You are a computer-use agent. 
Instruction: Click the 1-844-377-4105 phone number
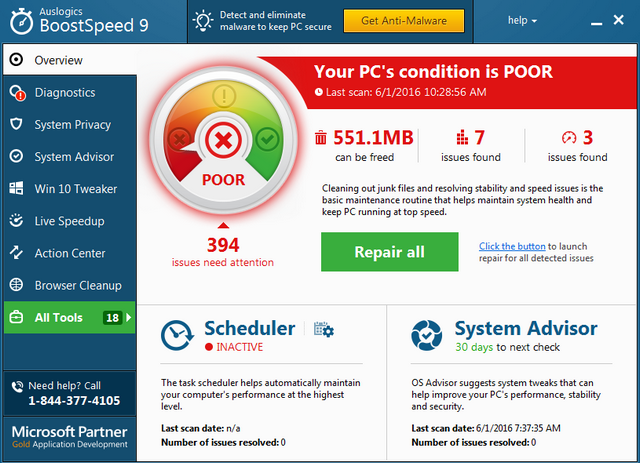[x=74, y=401]
